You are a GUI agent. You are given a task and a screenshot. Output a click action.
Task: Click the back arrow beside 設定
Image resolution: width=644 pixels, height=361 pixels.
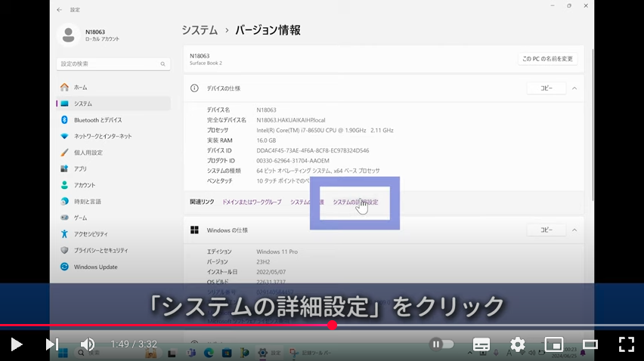click(60, 9)
